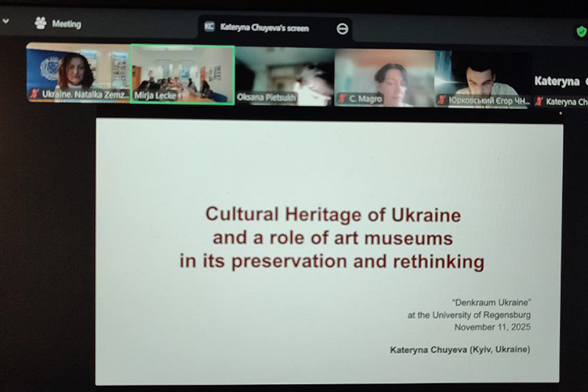Open the Meeting label in top bar
588x392 pixels.
(67, 24)
